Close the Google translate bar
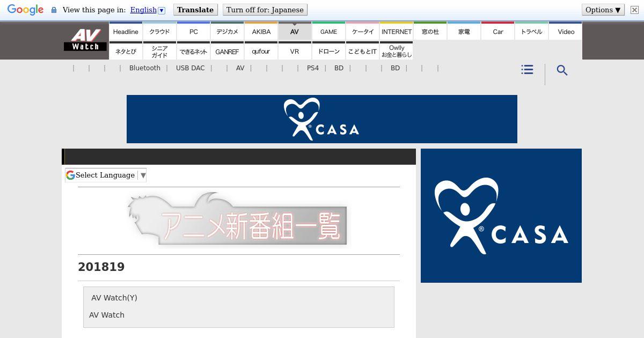Image resolution: width=644 pixels, height=338 pixels. (x=634, y=10)
